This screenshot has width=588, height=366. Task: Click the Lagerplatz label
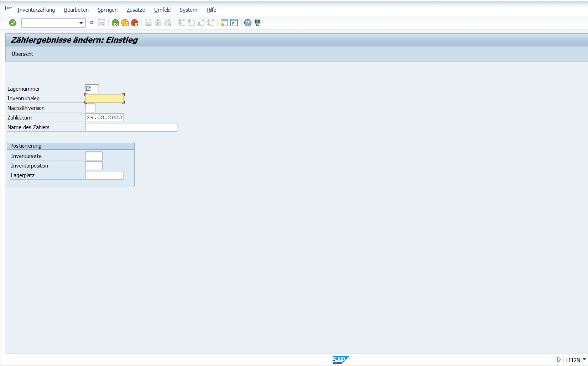pyautogui.click(x=23, y=175)
